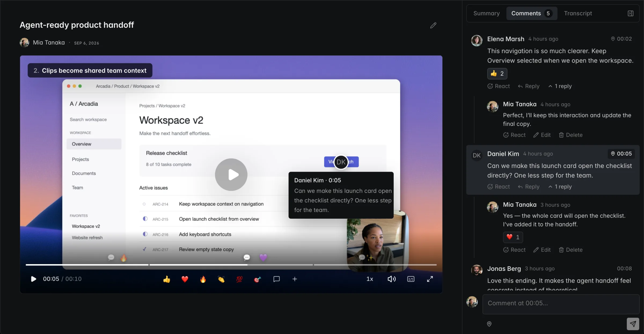Enter fullscreen mode
Image resolution: width=644 pixels, height=334 pixels.
coord(430,279)
